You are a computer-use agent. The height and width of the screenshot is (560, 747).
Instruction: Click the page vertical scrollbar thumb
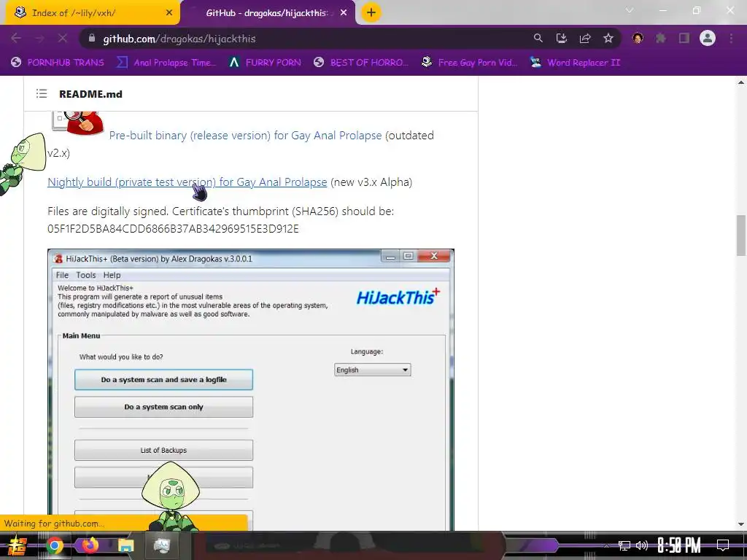(741, 236)
